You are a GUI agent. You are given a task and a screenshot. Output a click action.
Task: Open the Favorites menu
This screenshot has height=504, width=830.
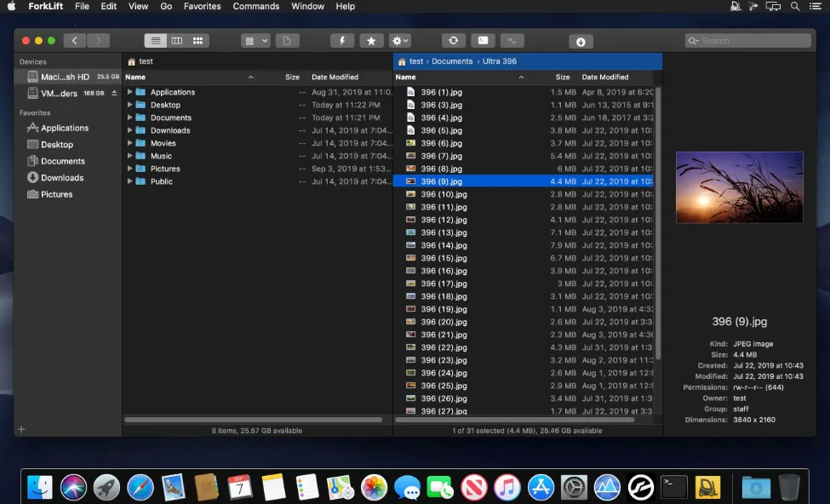point(203,6)
